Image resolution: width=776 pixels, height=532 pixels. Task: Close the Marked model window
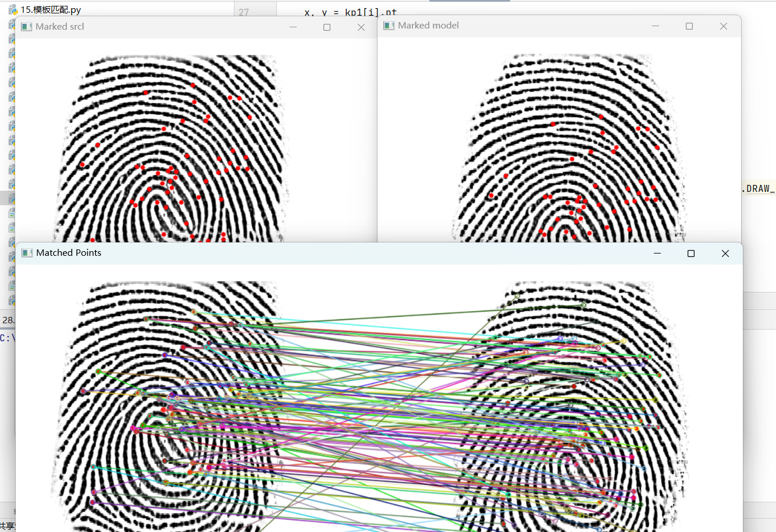click(x=724, y=26)
